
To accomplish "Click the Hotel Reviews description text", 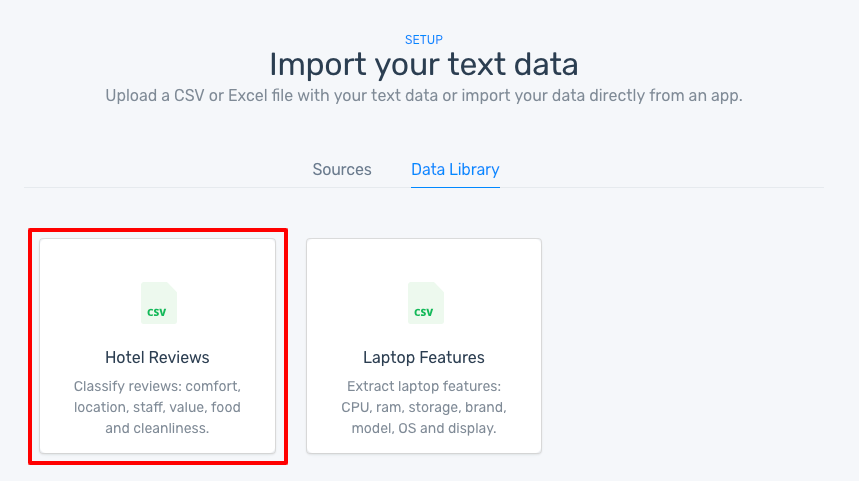I will 157,407.
